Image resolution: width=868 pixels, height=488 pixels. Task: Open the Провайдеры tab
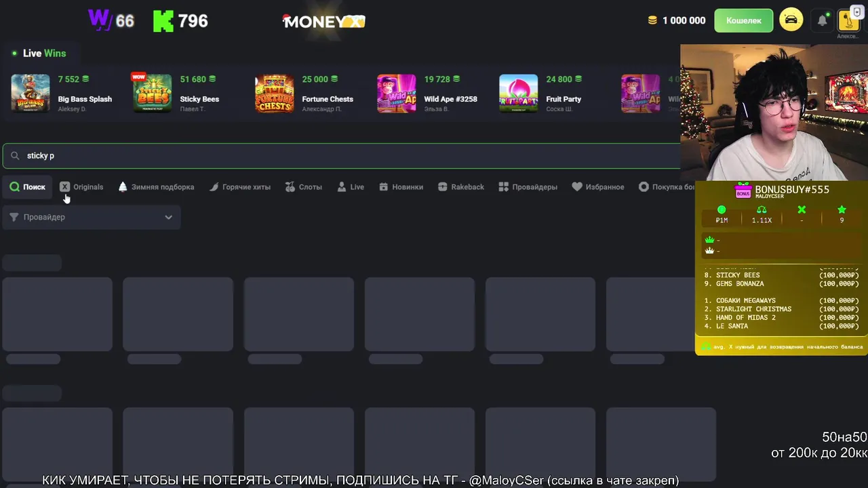528,186
